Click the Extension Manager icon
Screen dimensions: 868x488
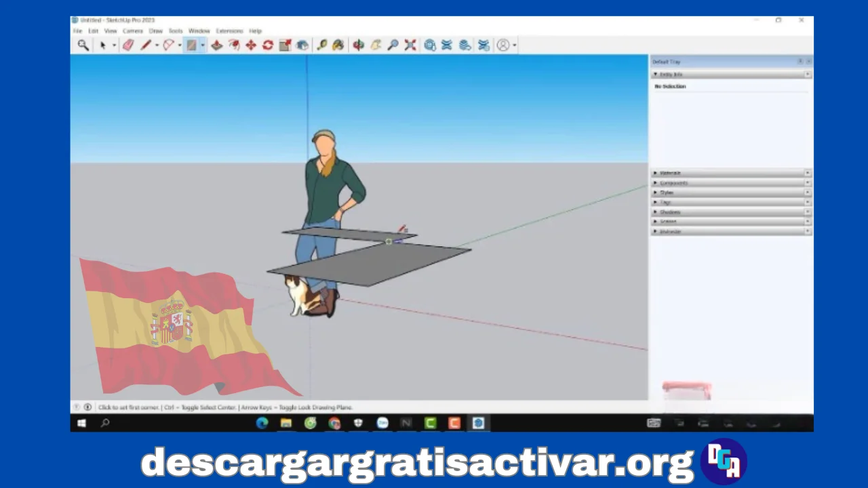[x=484, y=45]
